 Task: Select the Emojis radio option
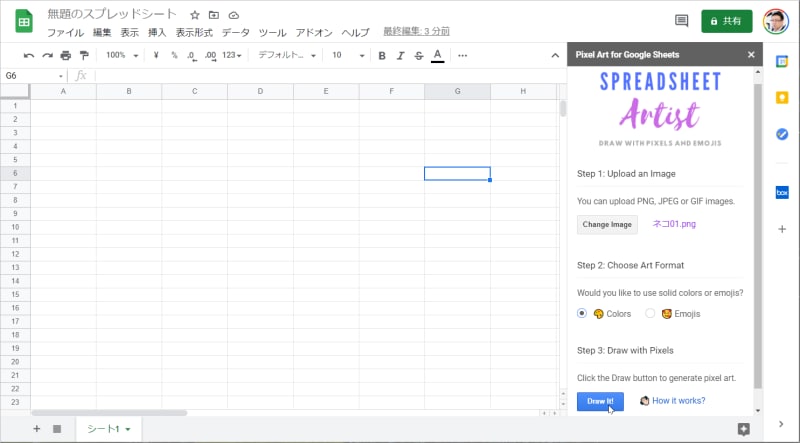(650, 313)
